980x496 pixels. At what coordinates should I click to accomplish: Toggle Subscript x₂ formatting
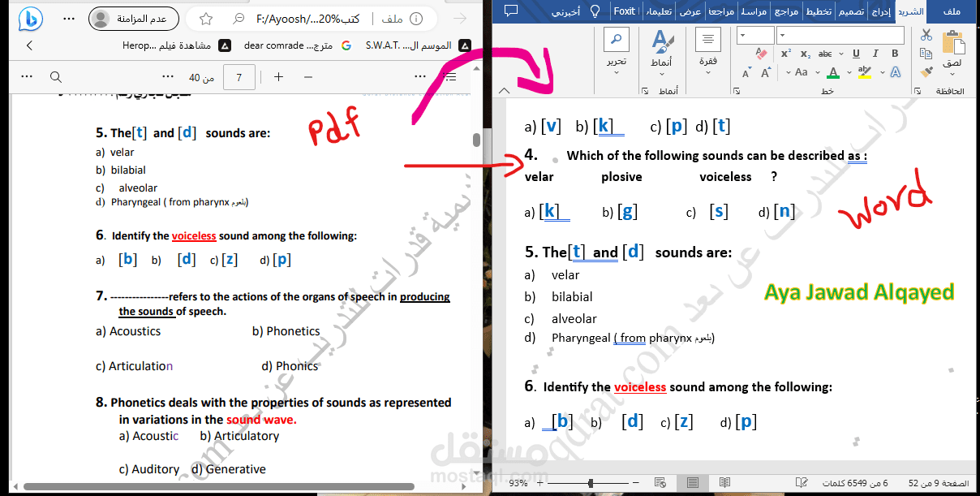pos(806,54)
